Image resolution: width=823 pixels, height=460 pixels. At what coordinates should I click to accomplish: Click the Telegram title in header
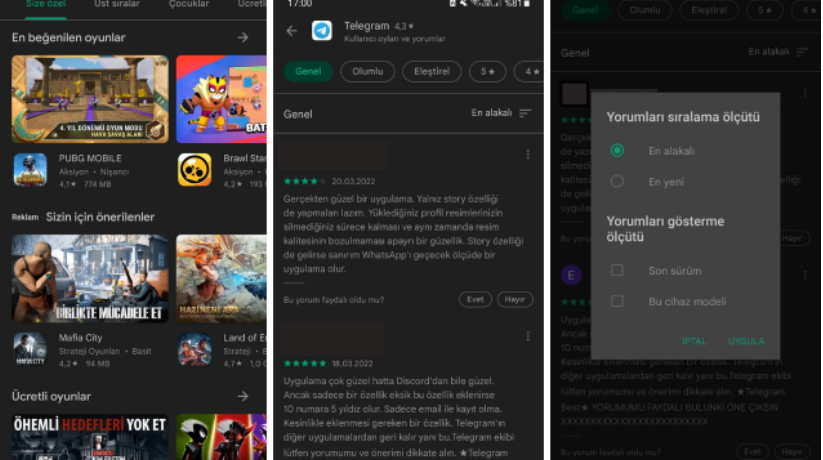click(366, 26)
